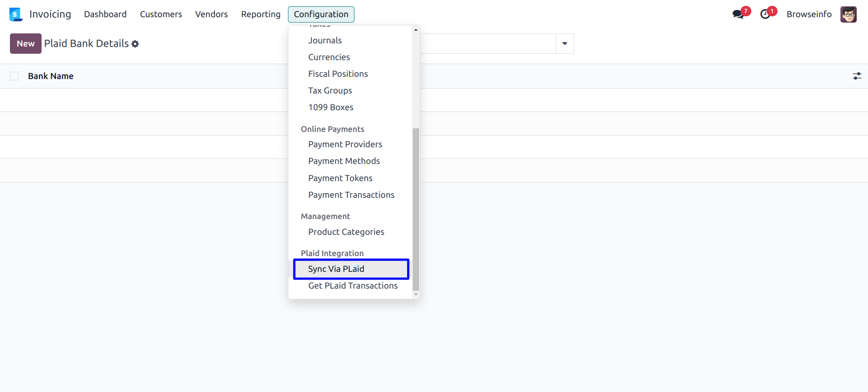
Task: Collapse the Configuration menu
Action: point(321,14)
